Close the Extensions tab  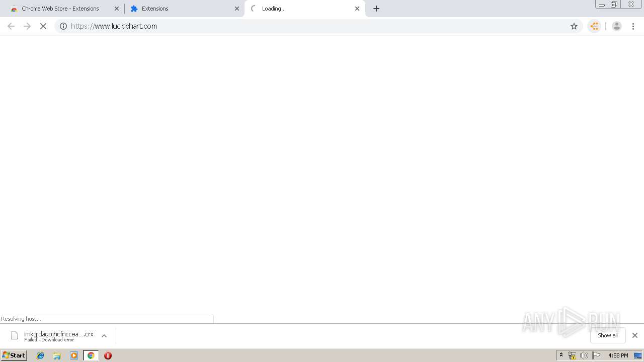pyautogui.click(x=237, y=9)
